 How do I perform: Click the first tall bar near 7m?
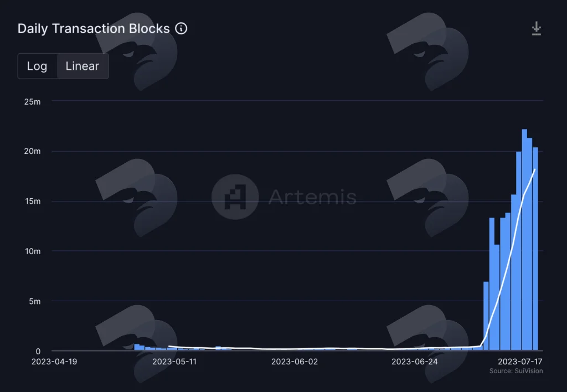[486, 316]
